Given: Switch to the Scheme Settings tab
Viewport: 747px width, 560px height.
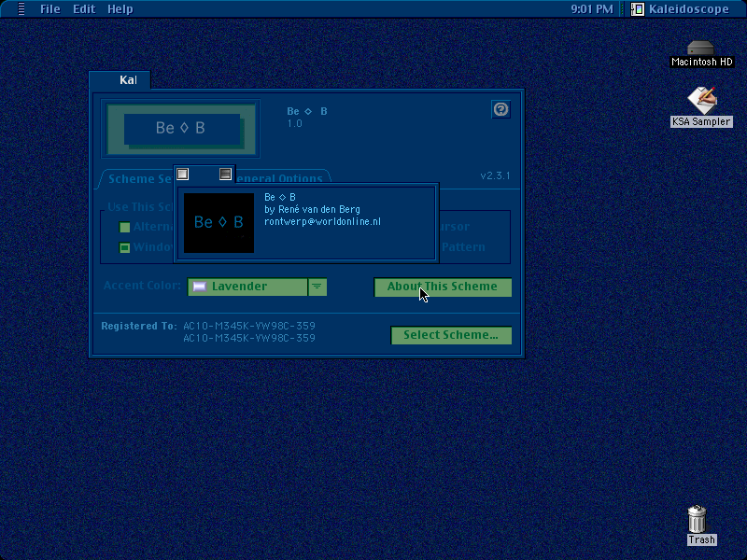Looking at the screenshot, I should (138, 179).
